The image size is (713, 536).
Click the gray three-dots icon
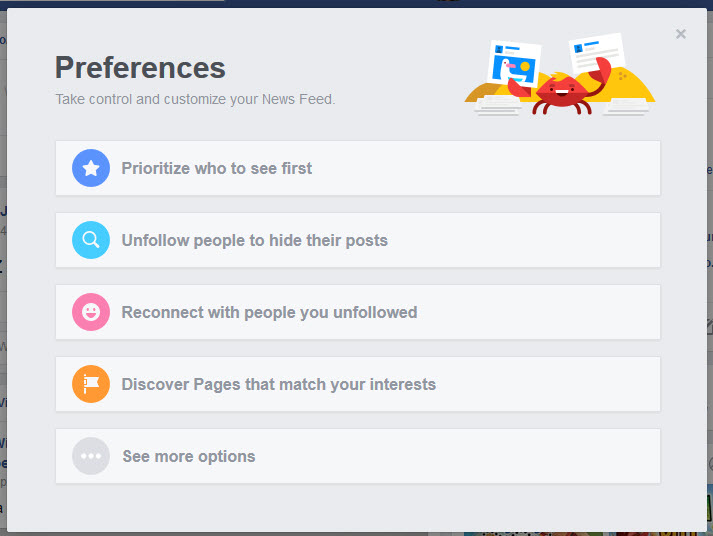click(91, 456)
